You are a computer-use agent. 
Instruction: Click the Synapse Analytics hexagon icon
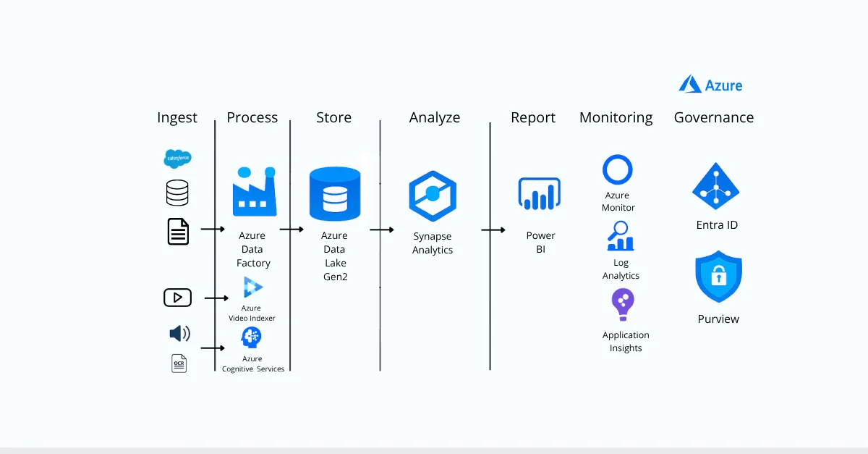[433, 196]
